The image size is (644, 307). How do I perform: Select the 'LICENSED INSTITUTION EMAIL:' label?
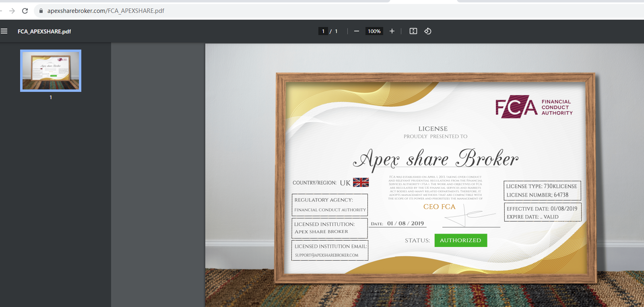331,247
